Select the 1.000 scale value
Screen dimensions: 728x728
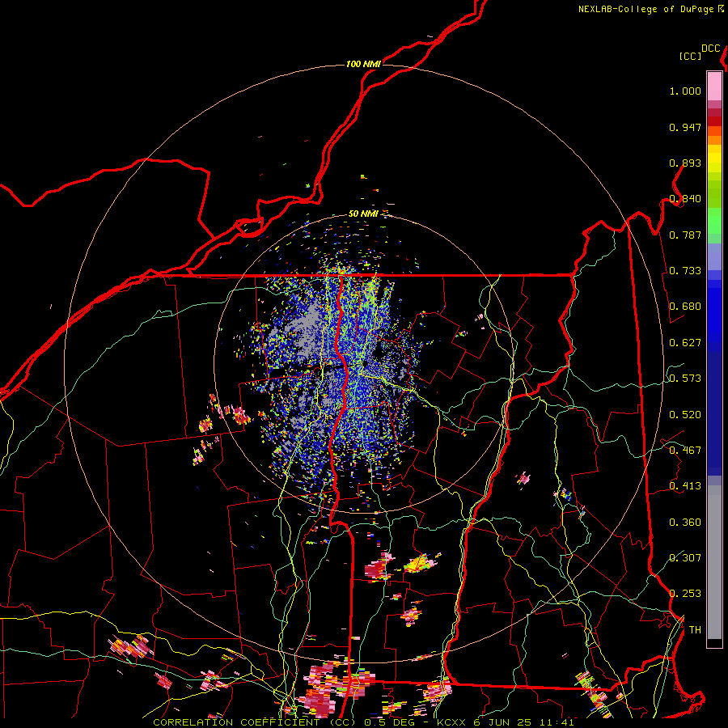click(x=685, y=91)
